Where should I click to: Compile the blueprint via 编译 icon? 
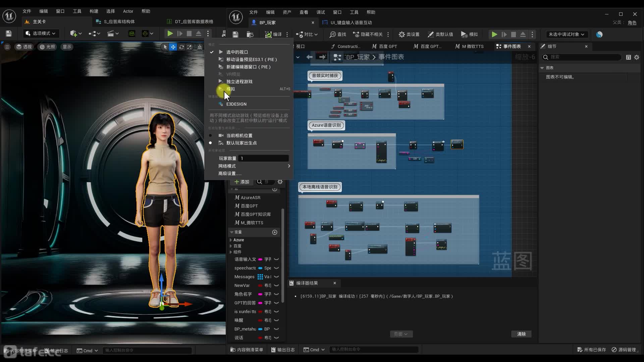tap(273, 35)
